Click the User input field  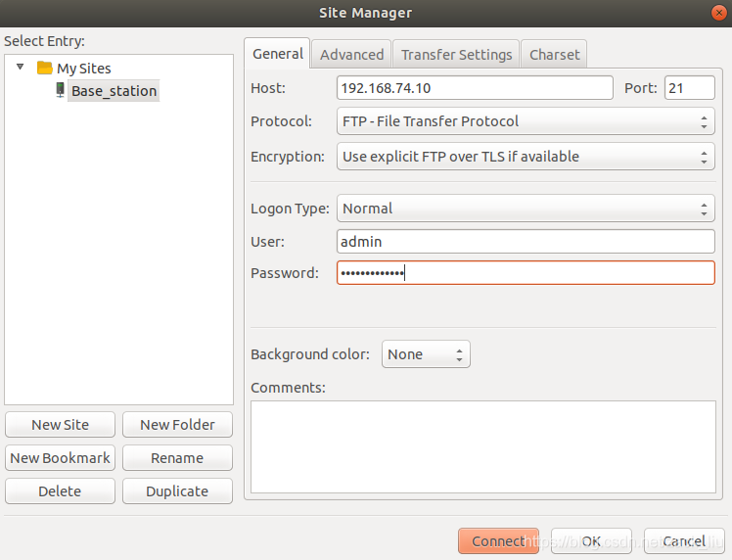point(526,242)
